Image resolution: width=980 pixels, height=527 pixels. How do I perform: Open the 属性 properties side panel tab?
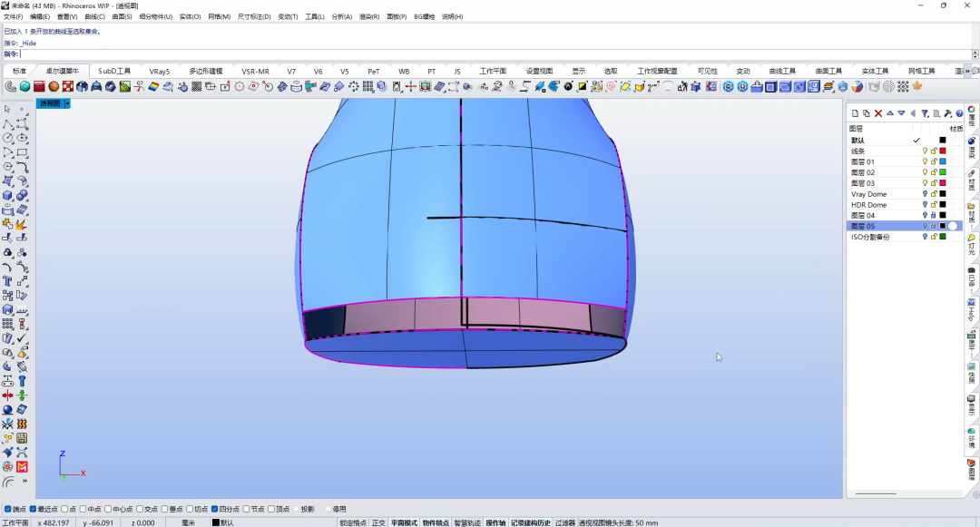972,117
